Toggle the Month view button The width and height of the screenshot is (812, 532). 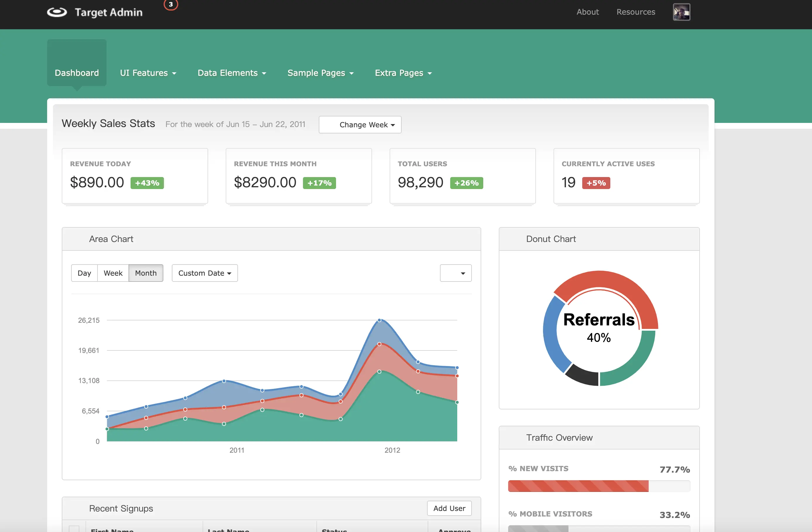(146, 273)
